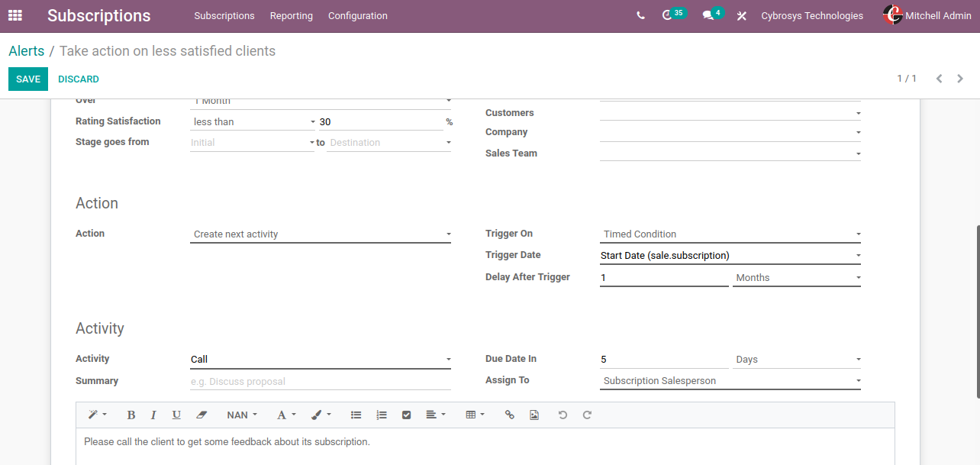Remove font style with eraser icon
The height and width of the screenshot is (465, 980).
pos(201,415)
